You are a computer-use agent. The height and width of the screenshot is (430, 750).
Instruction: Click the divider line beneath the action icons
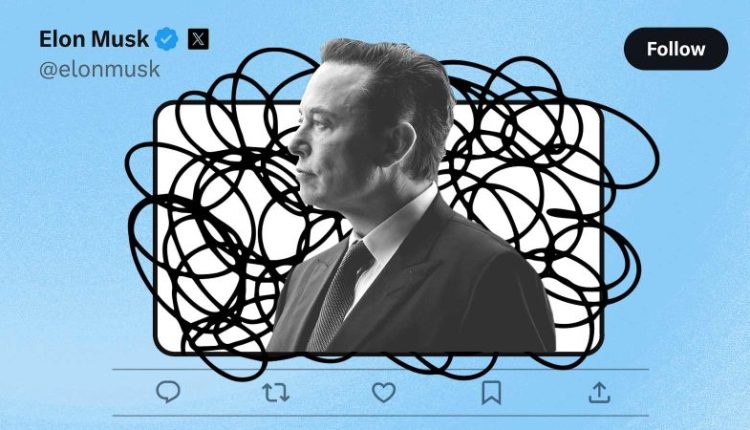click(x=380, y=416)
